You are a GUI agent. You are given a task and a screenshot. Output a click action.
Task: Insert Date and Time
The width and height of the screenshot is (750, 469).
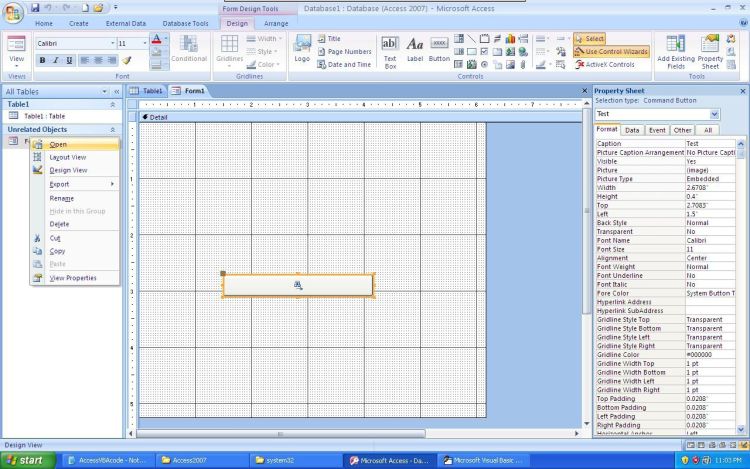(x=344, y=65)
